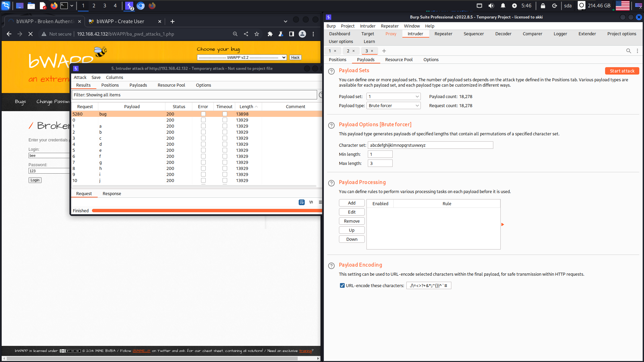The image size is (644, 362).
Task: Click the Payload Processing help icon
Action: click(x=331, y=183)
